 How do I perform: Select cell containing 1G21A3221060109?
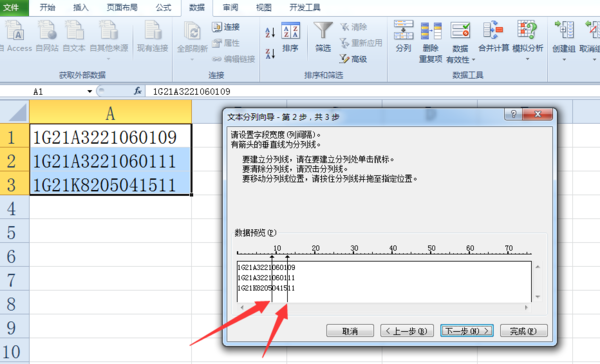pyautogui.click(x=110, y=136)
